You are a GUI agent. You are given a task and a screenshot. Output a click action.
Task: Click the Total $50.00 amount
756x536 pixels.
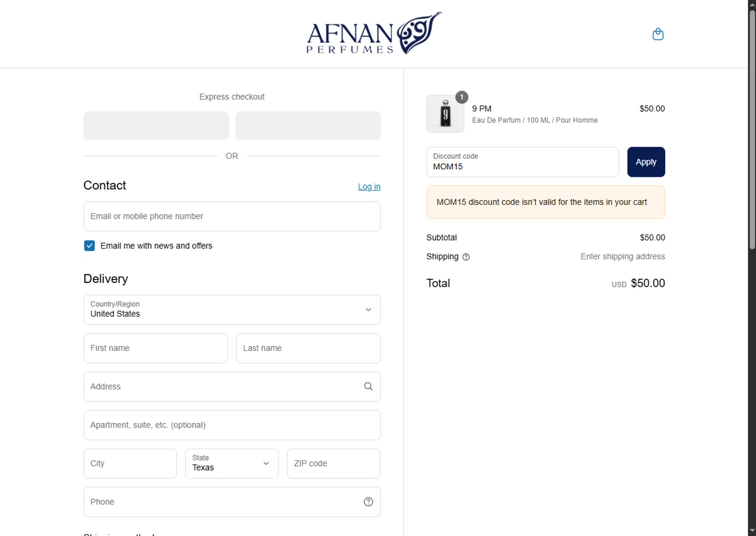[648, 283]
